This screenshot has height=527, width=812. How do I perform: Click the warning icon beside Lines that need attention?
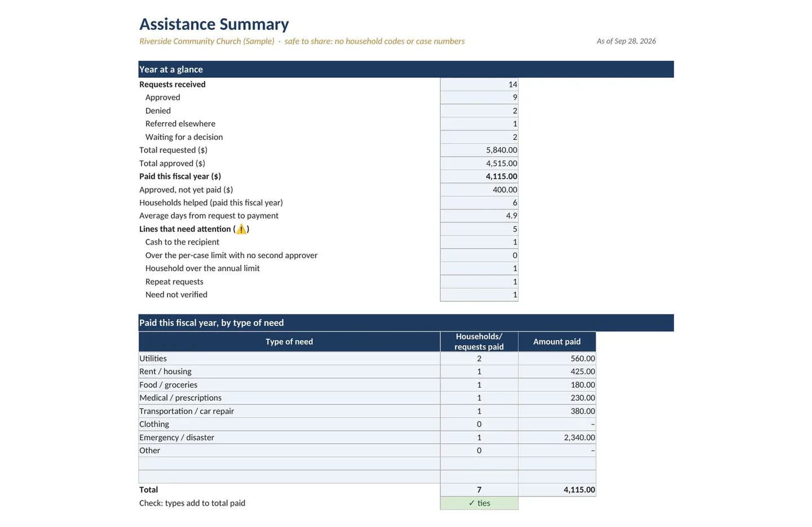pos(241,229)
